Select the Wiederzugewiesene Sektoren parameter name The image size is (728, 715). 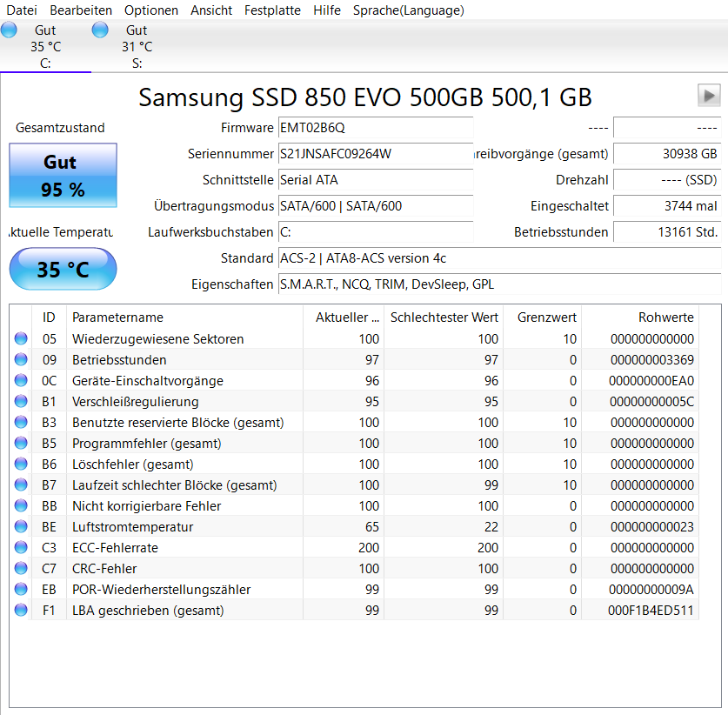[x=157, y=339]
